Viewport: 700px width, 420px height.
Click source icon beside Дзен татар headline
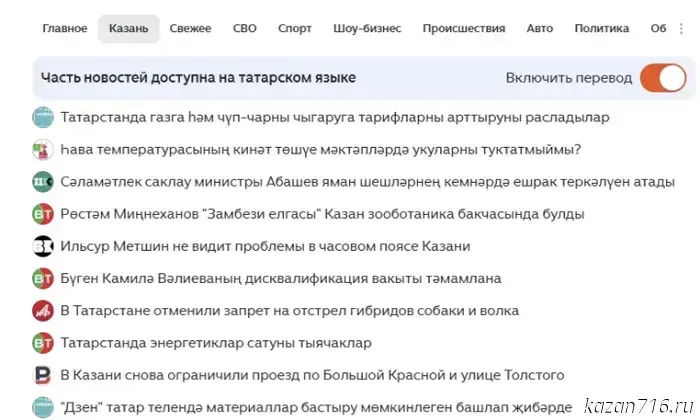[x=43, y=407]
